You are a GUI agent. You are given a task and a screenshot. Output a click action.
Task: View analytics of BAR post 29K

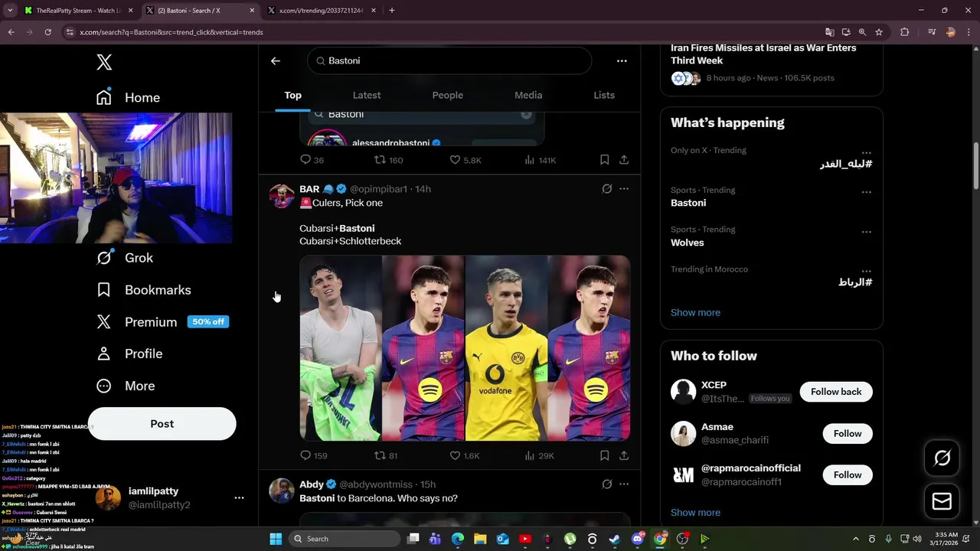539,455
